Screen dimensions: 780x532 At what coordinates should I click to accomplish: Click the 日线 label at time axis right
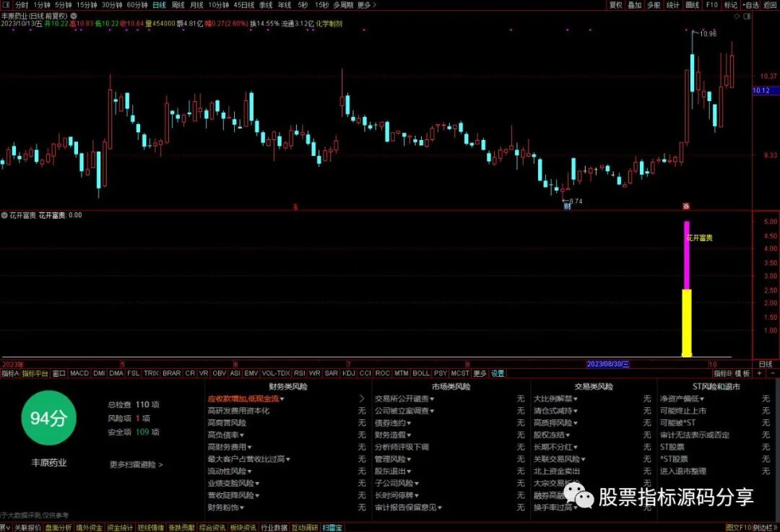766,365
